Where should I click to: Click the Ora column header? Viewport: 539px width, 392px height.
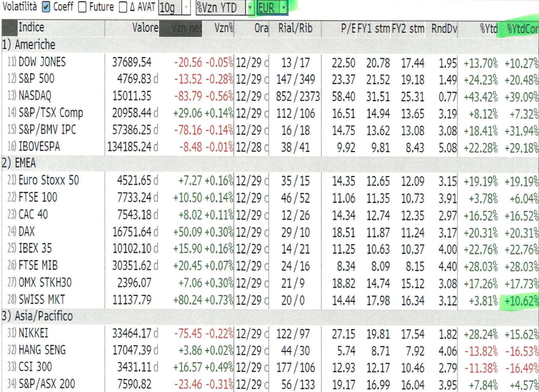261,28
